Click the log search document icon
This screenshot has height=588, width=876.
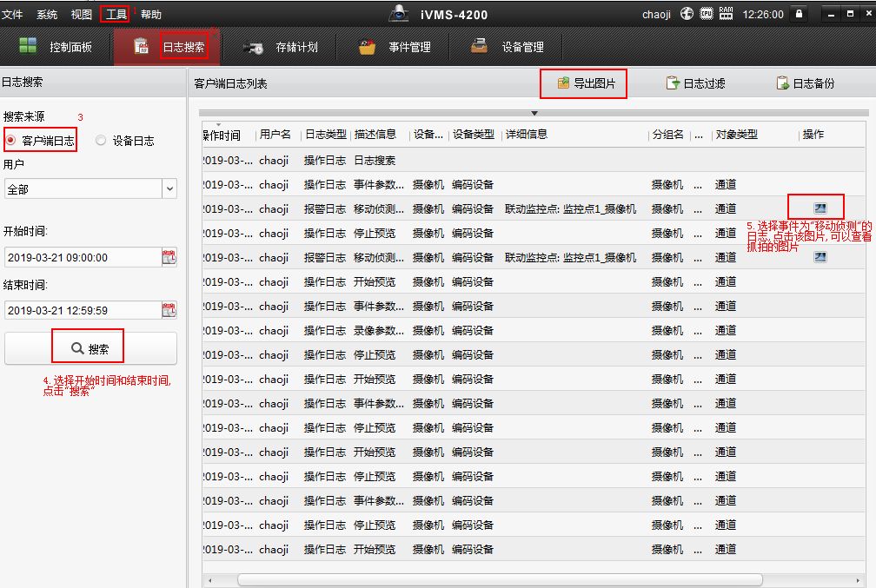[x=141, y=46]
